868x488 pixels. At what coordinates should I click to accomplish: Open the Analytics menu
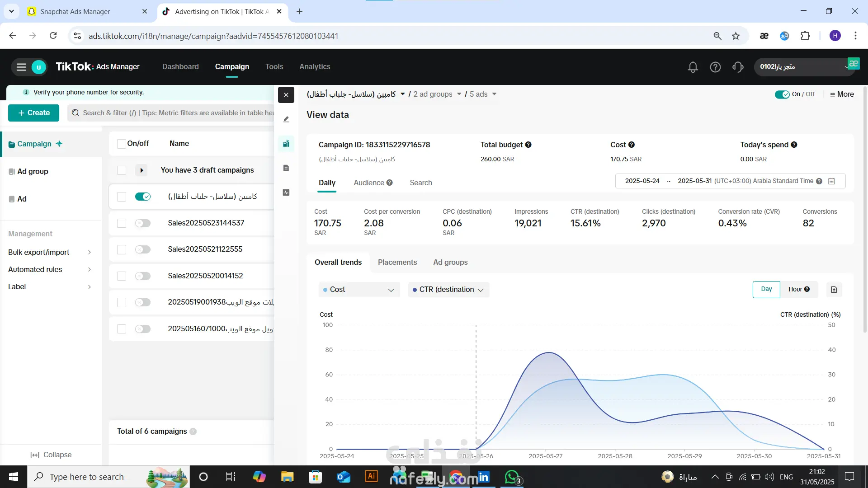click(x=315, y=66)
